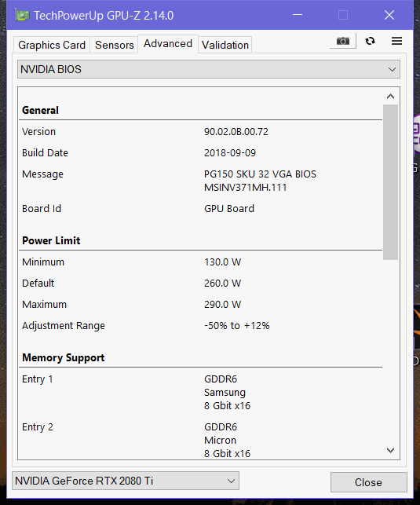Open the hamburger menu icon
Viewport: 420px width, 505px height.
coord(396,41)
